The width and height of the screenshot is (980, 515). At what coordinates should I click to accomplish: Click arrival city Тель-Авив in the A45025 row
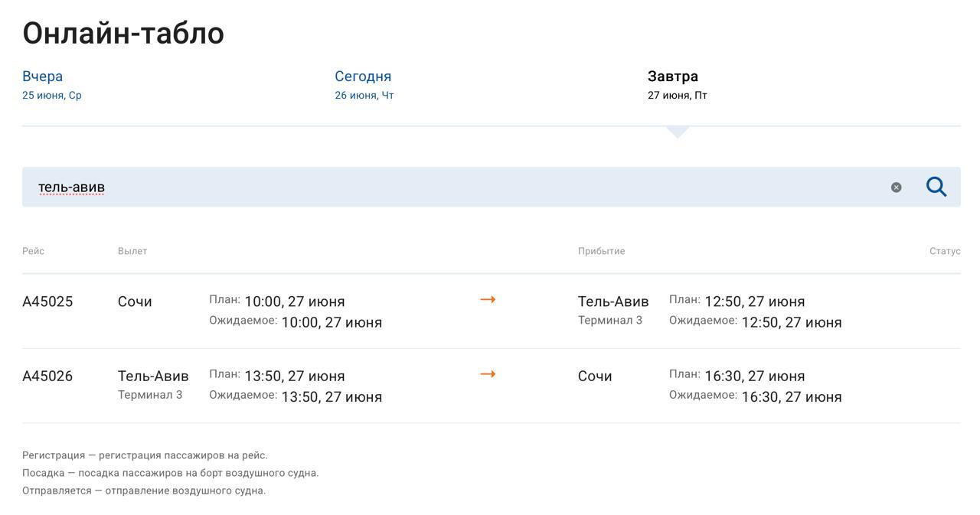click(x=612, y=302)
